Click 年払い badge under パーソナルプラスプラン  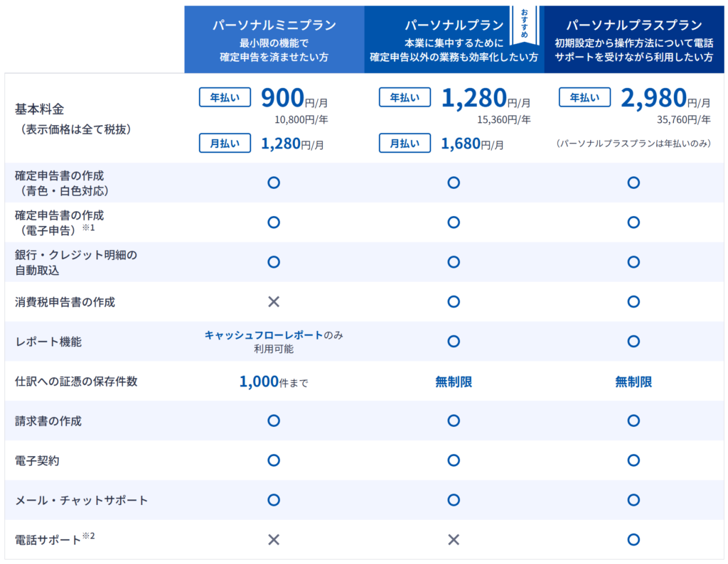coord(584,98)
